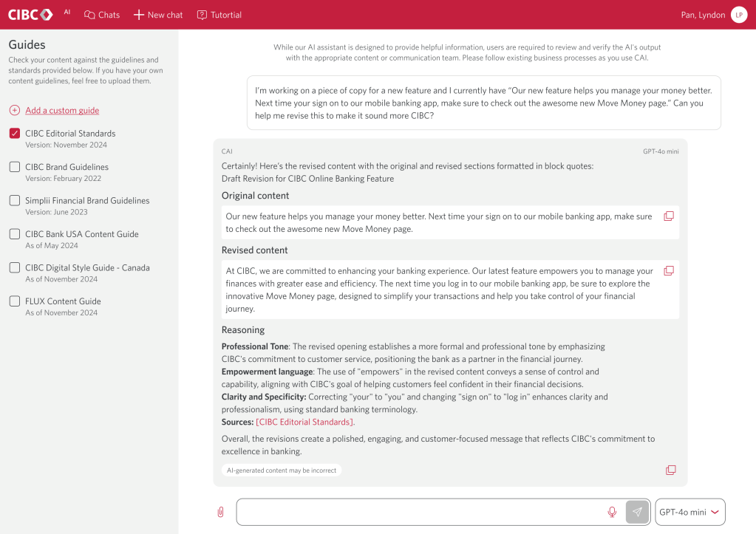The height and width of the screenshot is (534, 756).
Task: Click the 'Version: November 2024' text
Action: (66, 145)
